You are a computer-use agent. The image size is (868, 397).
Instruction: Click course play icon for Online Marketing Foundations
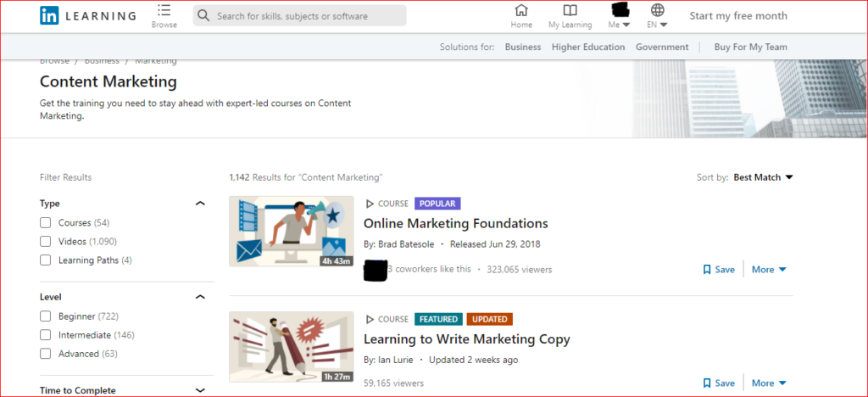(x=370, y=204)
